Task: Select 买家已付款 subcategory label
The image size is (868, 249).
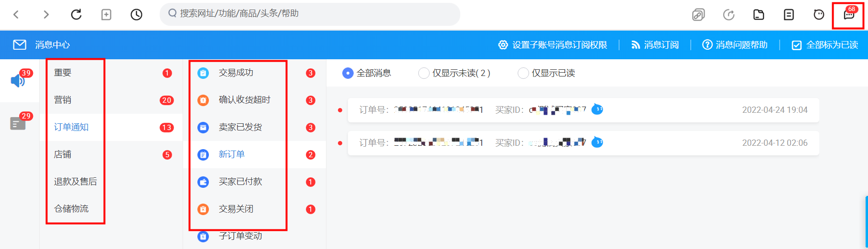Action: pyautogui.click(x=240, y=182)
